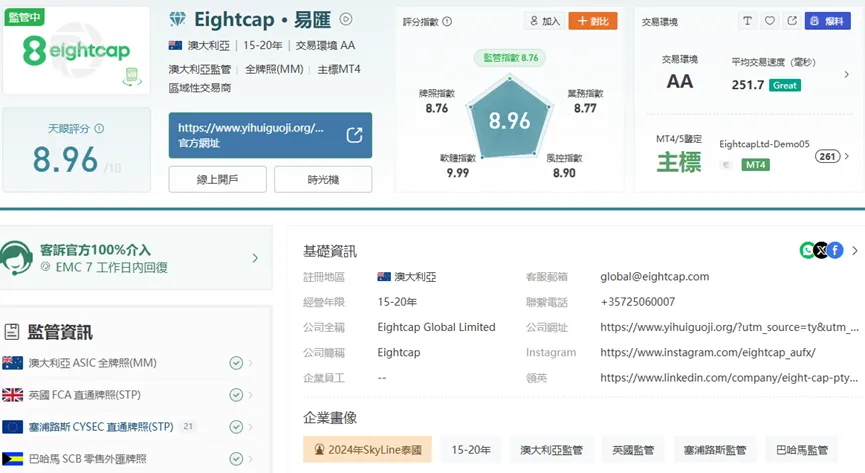Click the 澳大利亞監管 tag

(x=552, y=450)
